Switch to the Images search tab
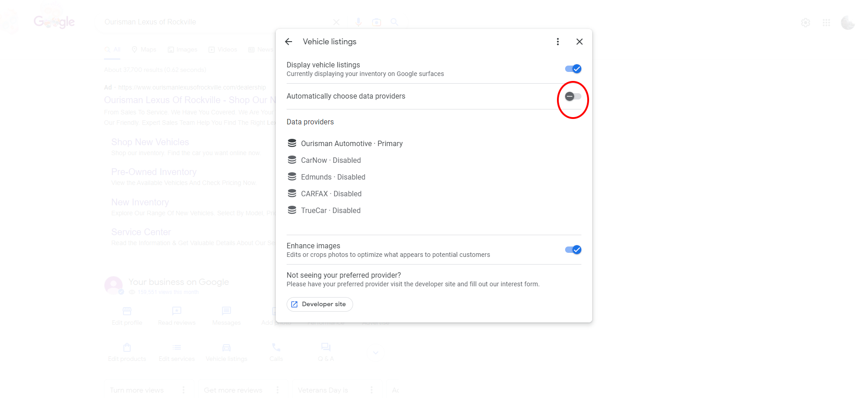868x398 pixels. tap(182, 50)
